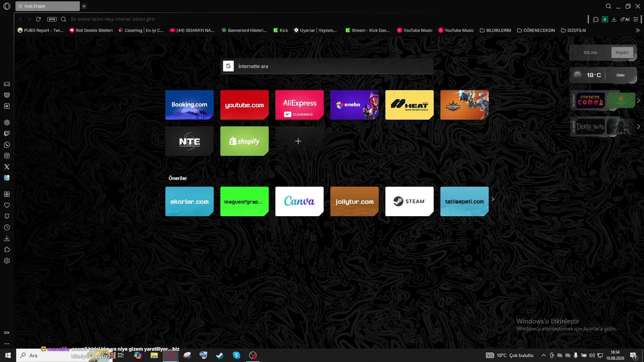The image size is (644, 362).
Task: Open a new tab with the plus button
Action: 84,7
